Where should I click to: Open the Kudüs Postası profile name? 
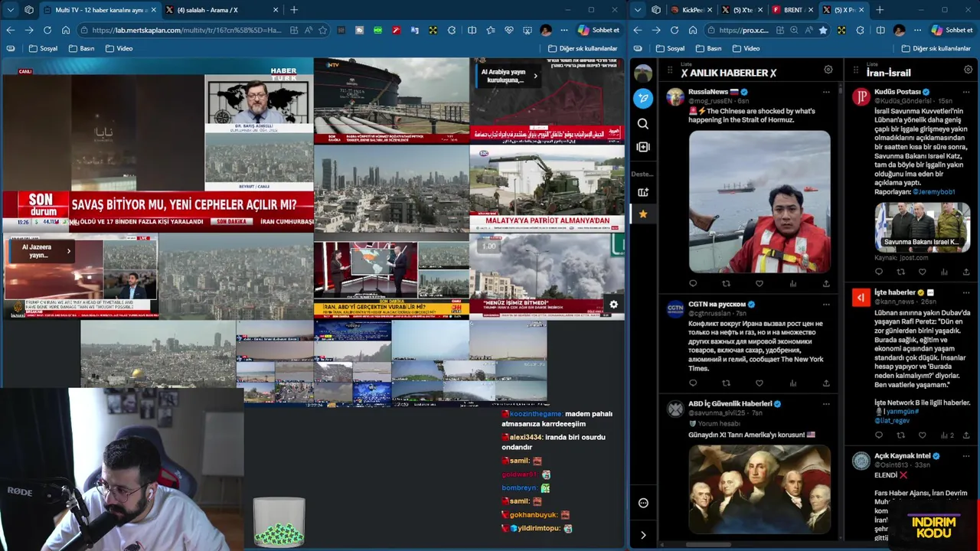click(897, 92)
